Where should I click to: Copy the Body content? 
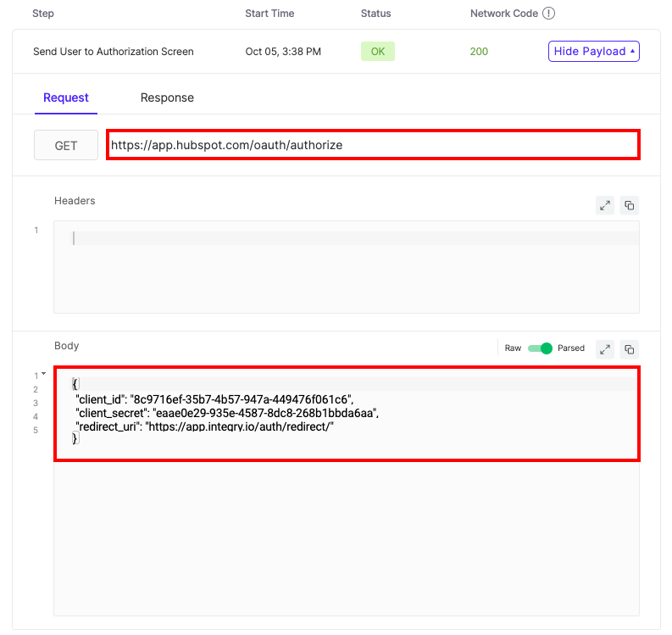[x=629, y=349]
